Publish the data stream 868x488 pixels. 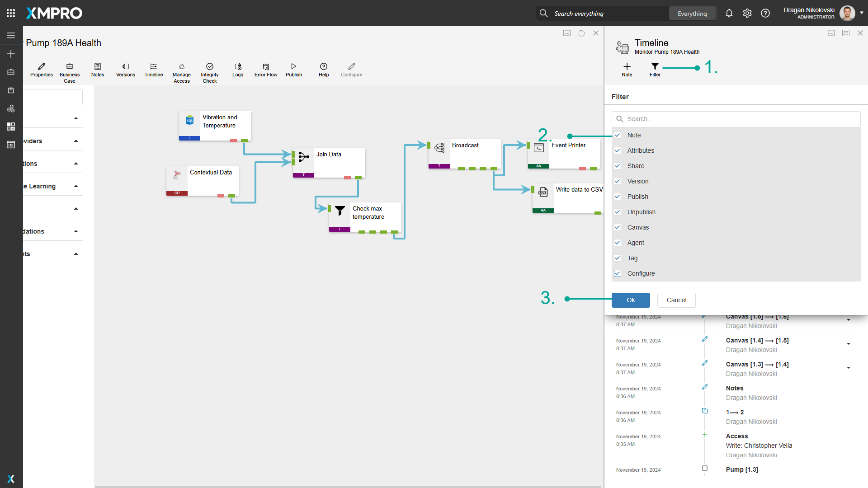(x=293, y=70)
